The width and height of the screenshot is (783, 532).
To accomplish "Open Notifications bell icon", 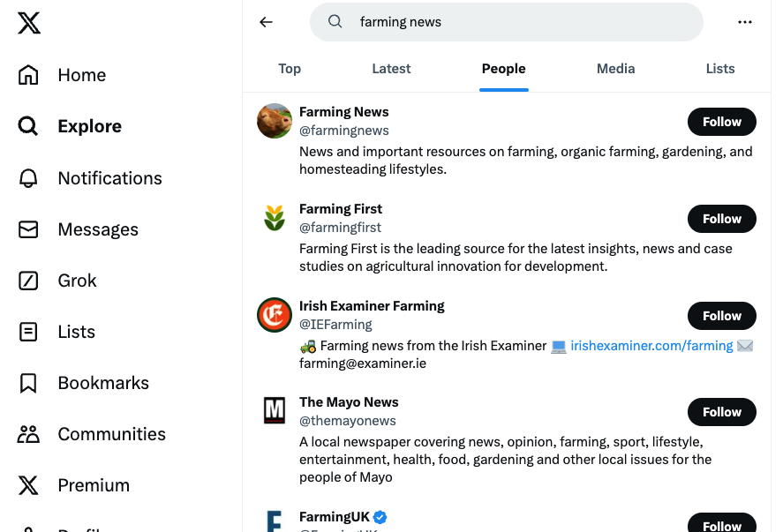I will [x=28, y=178].
